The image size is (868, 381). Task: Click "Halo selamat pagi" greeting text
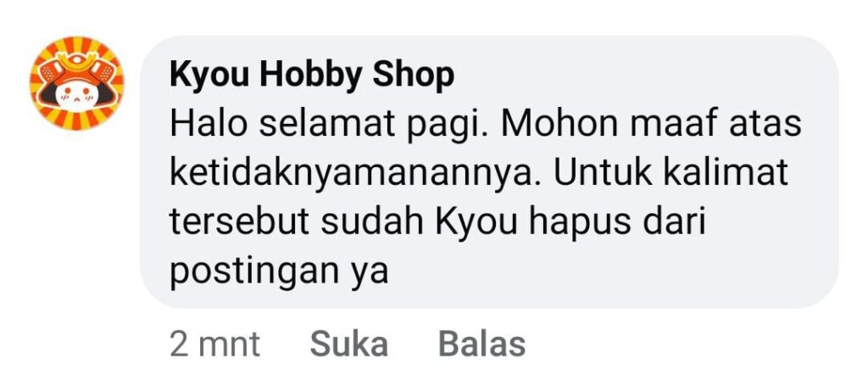click(330, 125)
